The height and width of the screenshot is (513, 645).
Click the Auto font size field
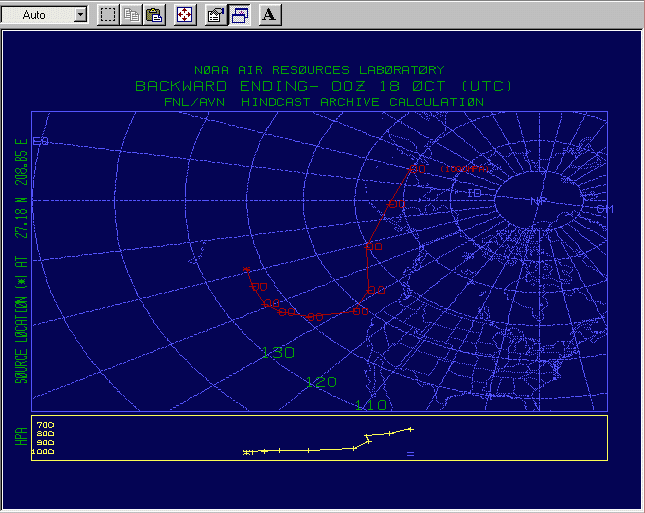[38, 15]
